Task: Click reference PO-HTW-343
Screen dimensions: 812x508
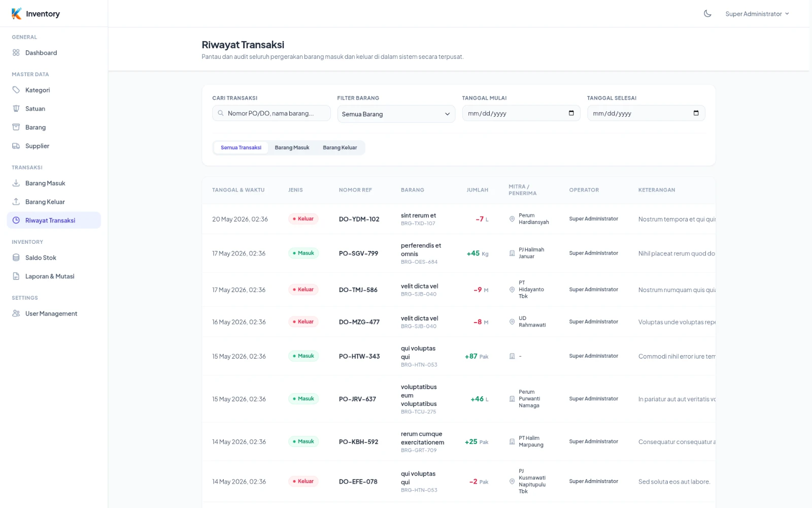Action: click(359, 357)
